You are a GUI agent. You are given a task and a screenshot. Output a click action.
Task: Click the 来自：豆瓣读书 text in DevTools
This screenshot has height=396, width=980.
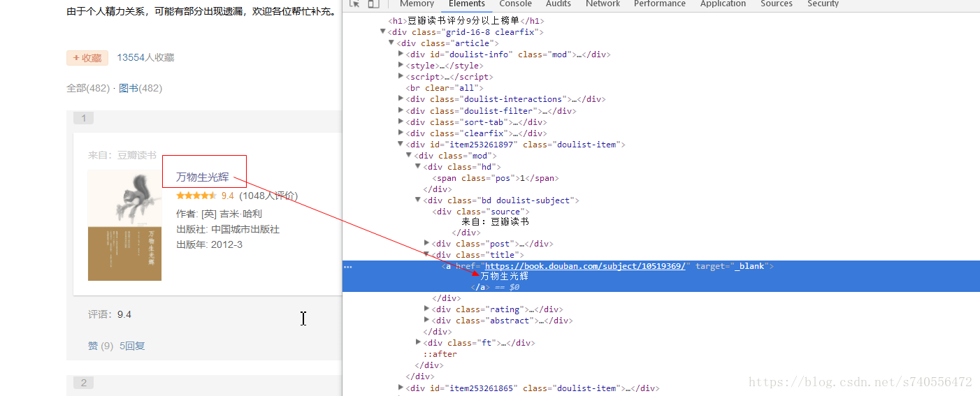(x=495, y=221)
